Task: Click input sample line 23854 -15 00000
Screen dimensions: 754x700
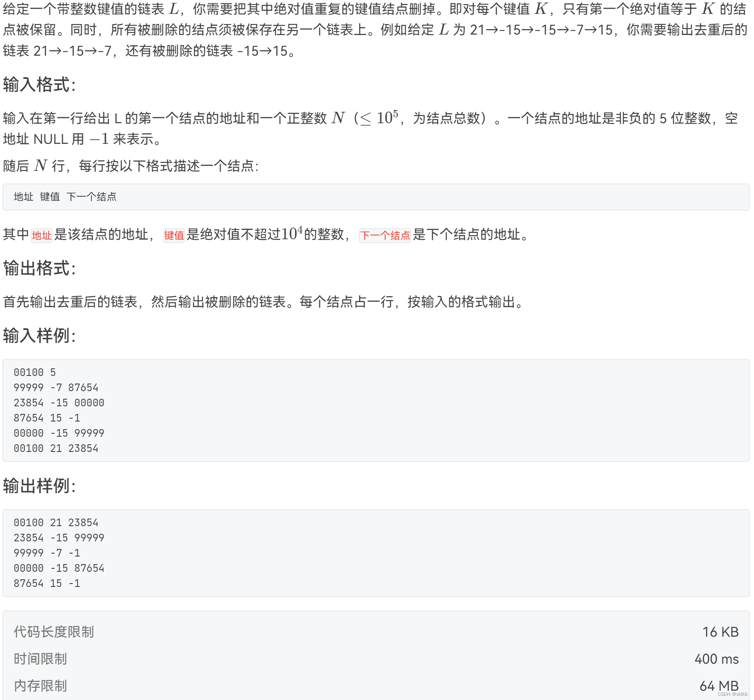Action: tap(59, 403)
